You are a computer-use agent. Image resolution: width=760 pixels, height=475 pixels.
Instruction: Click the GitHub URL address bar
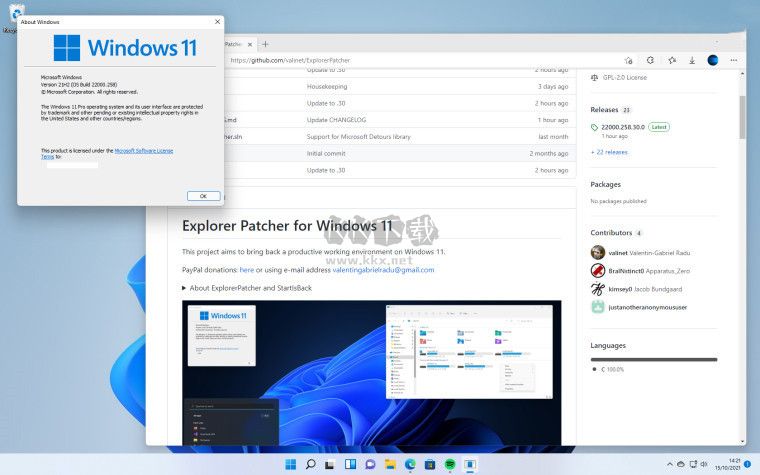[400, 60]
